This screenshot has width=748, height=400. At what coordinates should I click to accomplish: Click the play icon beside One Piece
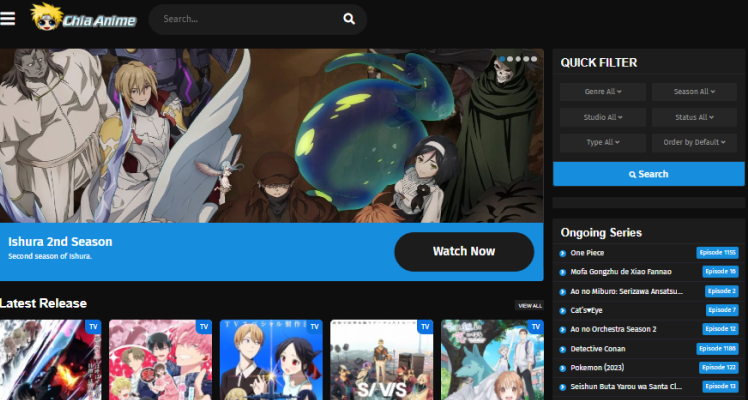click(563, 253)
